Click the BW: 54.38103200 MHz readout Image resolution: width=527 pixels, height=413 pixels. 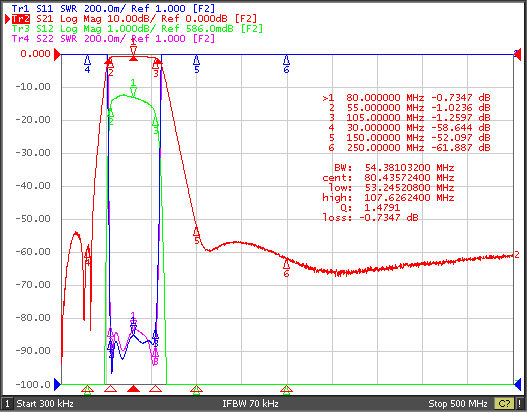pyautogui.click(x=394, y=167)
